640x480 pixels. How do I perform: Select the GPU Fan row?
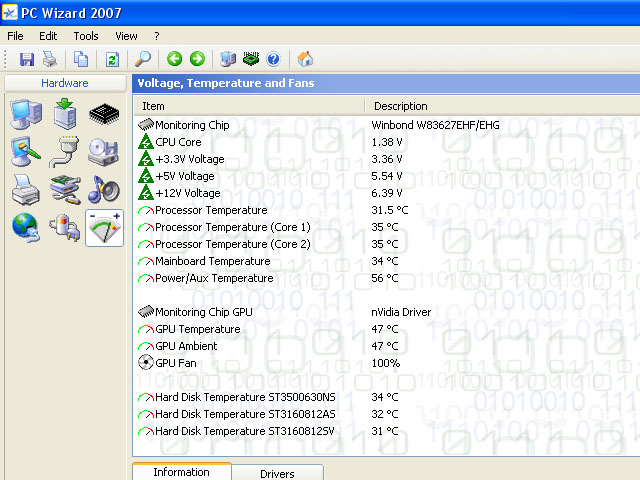pyautogui.click(x=387, y=363)
